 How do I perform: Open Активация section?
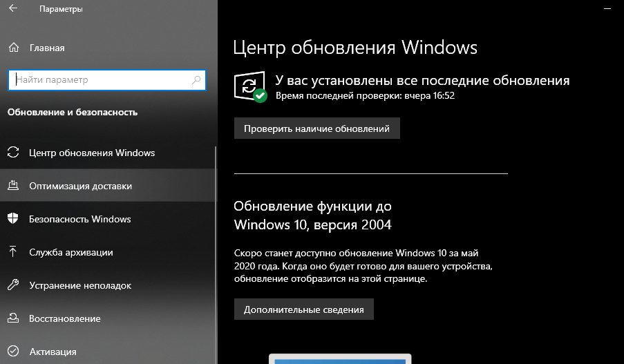[x=108, y=351]
